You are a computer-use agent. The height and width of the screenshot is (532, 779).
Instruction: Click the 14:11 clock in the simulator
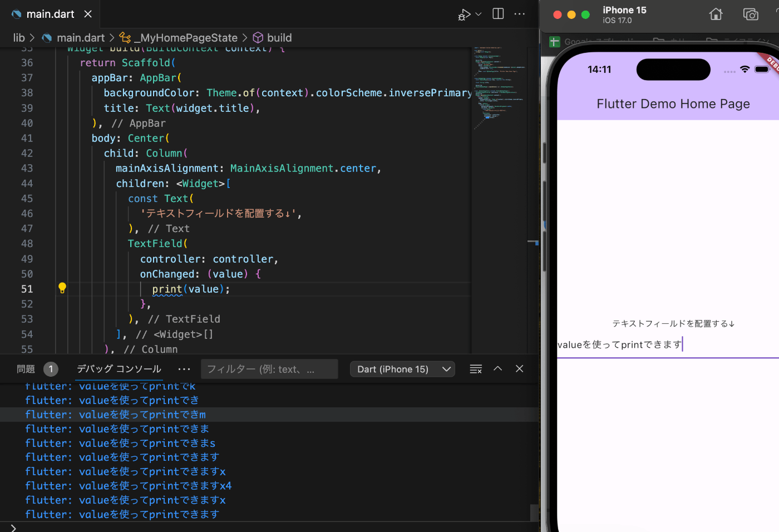(x=599, y=70)
